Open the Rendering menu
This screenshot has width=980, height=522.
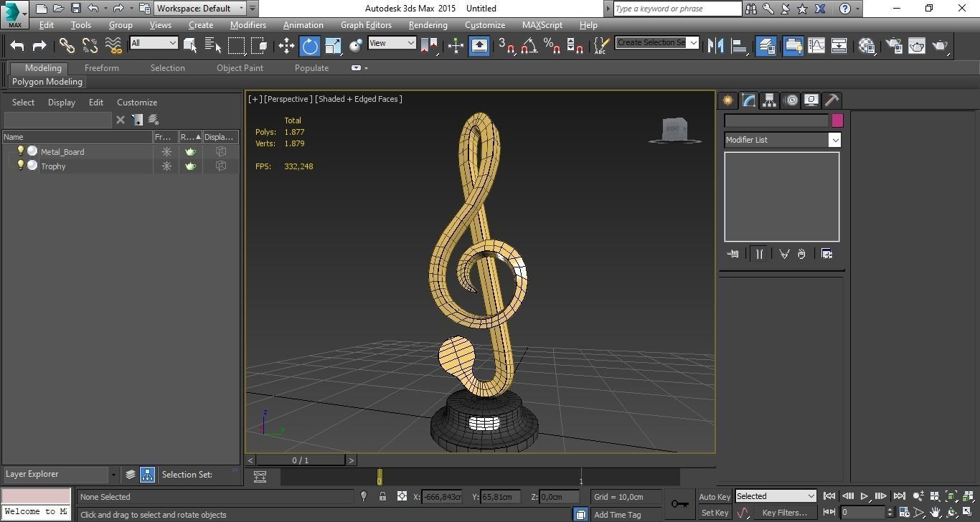[428, 25]
